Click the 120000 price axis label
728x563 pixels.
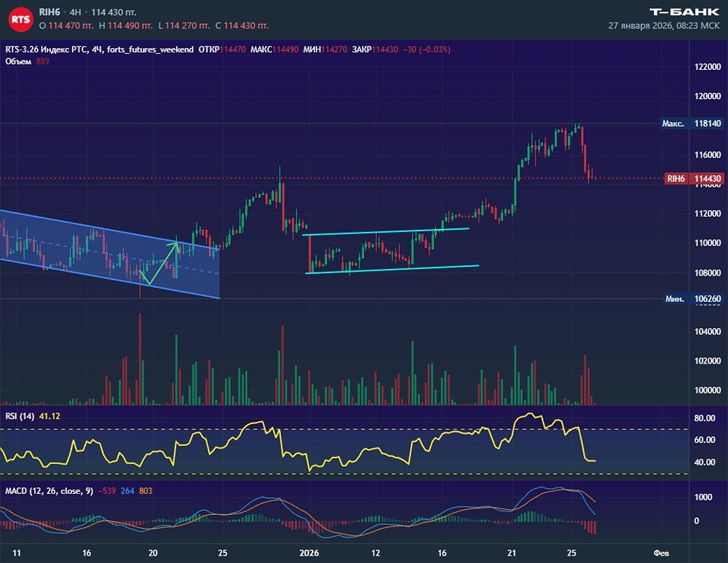(708, 96)
